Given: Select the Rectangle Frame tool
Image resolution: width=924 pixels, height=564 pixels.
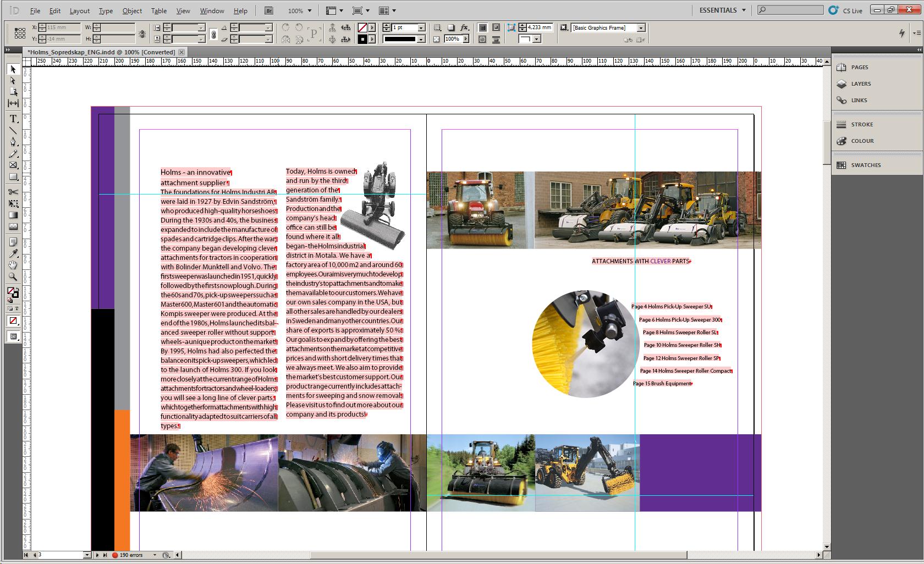Looking at the screenshot, I should point(13,165).
